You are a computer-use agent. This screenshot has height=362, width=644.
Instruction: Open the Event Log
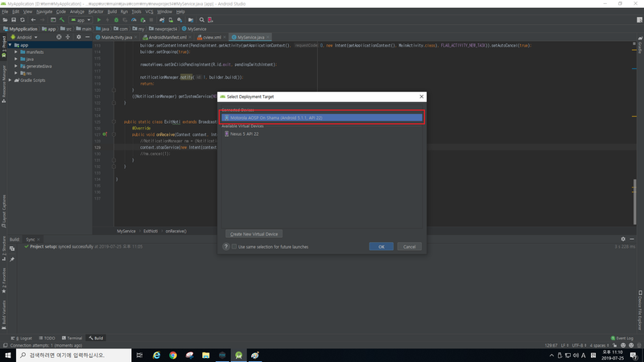[622, 338]
